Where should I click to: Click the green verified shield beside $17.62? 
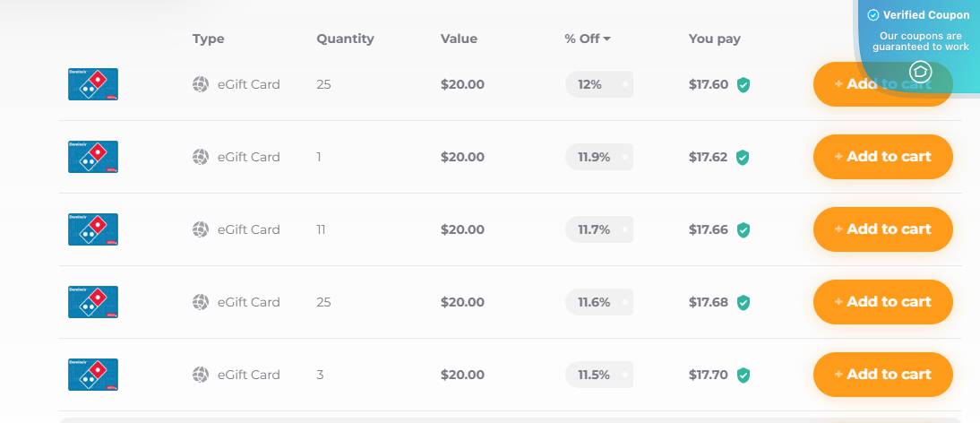(x=744, y=158)
